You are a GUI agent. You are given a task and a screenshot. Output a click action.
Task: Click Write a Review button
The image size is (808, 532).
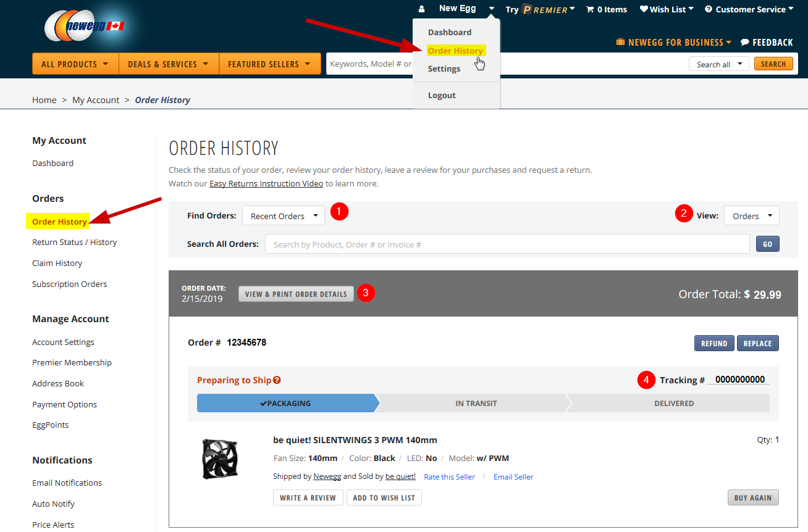(x=308, y=497)
